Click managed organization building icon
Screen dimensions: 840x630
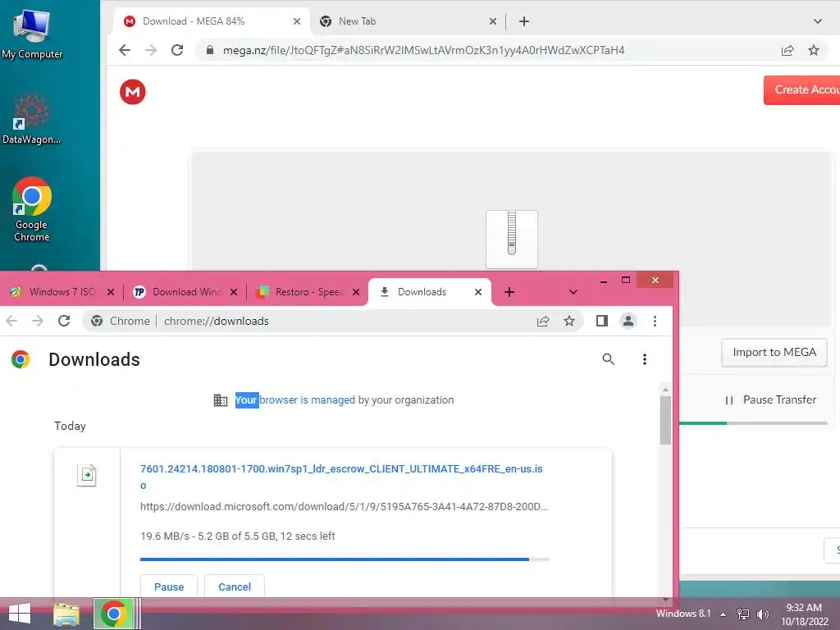pos(220,400)
